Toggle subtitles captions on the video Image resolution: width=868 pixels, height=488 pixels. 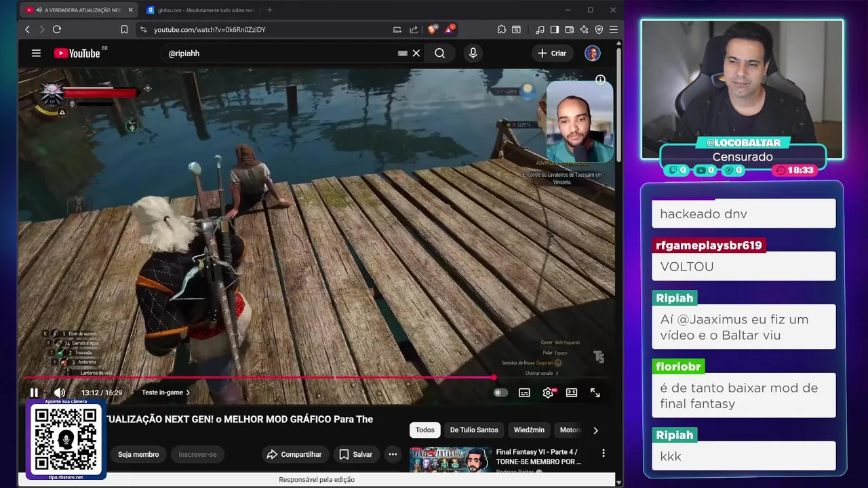tap(524, 392)
